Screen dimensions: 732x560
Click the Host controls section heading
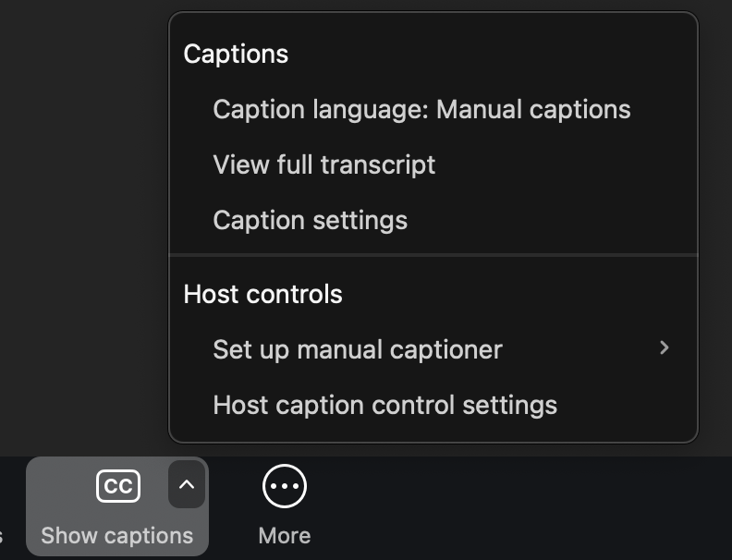(x=262, y=295)
